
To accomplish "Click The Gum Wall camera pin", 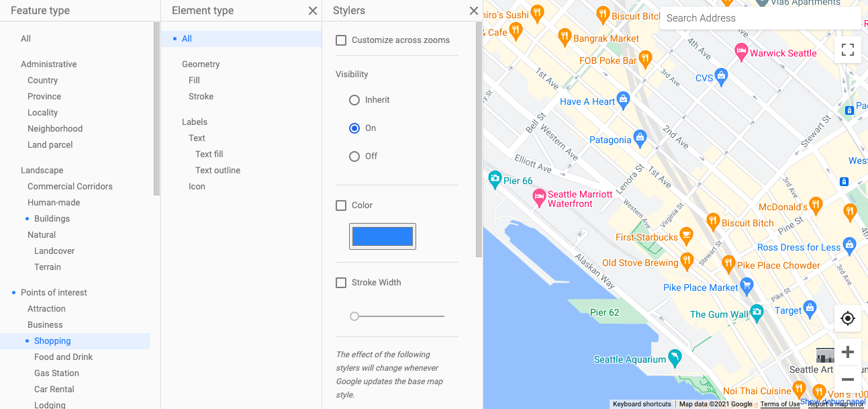I will pyautogui.click(x=757, y=312).
